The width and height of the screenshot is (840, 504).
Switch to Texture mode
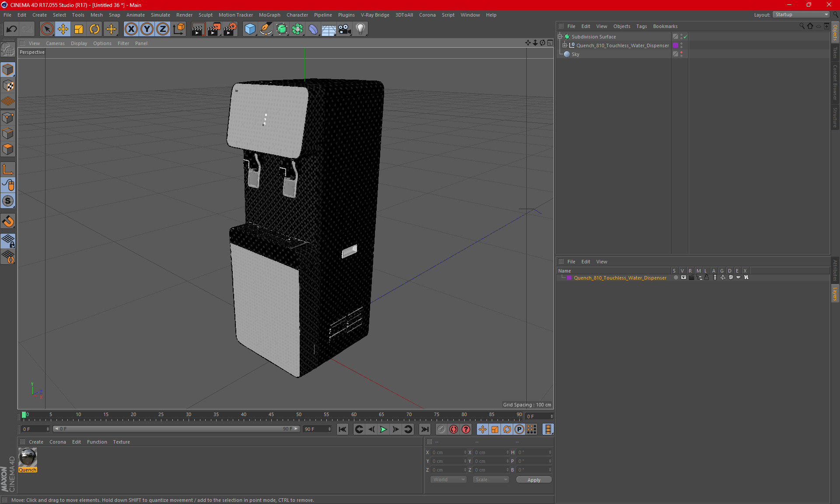click(8, 86)
